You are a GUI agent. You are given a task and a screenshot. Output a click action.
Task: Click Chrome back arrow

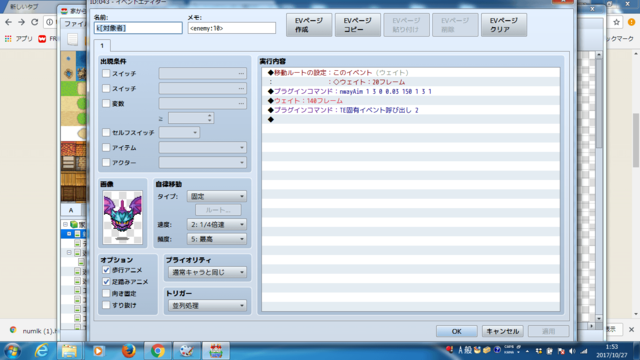click(9, 22)
